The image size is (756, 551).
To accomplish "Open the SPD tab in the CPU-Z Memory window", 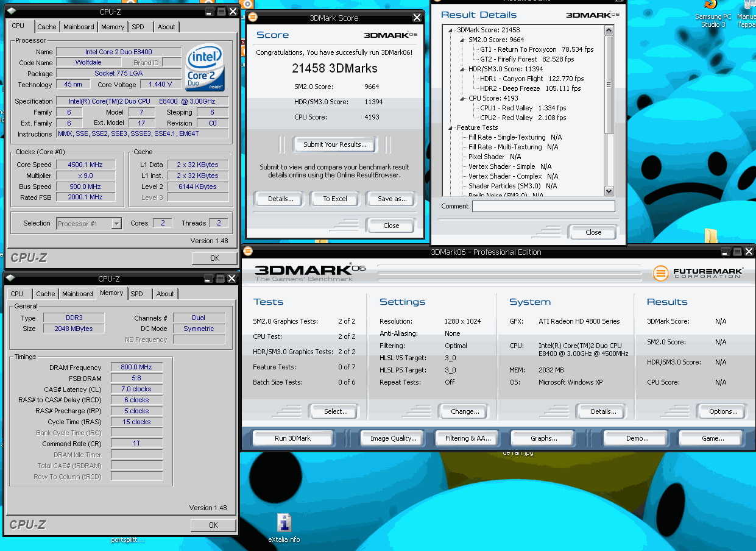I will (x=137, y=294).
